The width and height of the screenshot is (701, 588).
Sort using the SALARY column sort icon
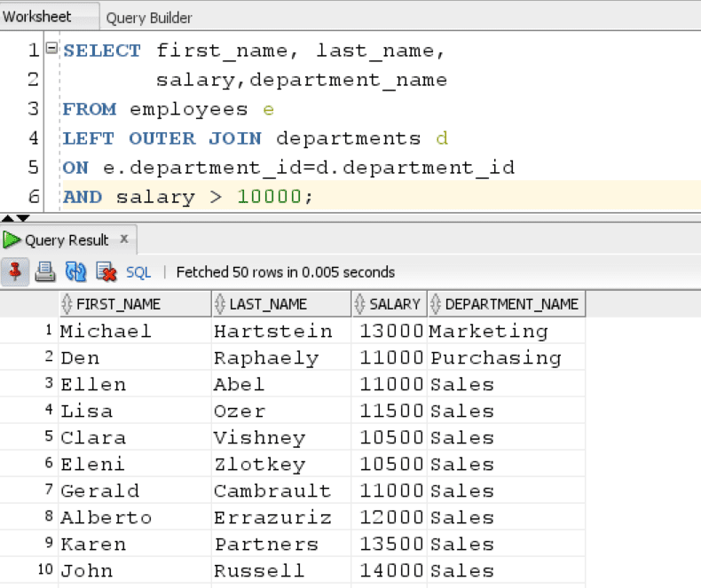[360, 304]
